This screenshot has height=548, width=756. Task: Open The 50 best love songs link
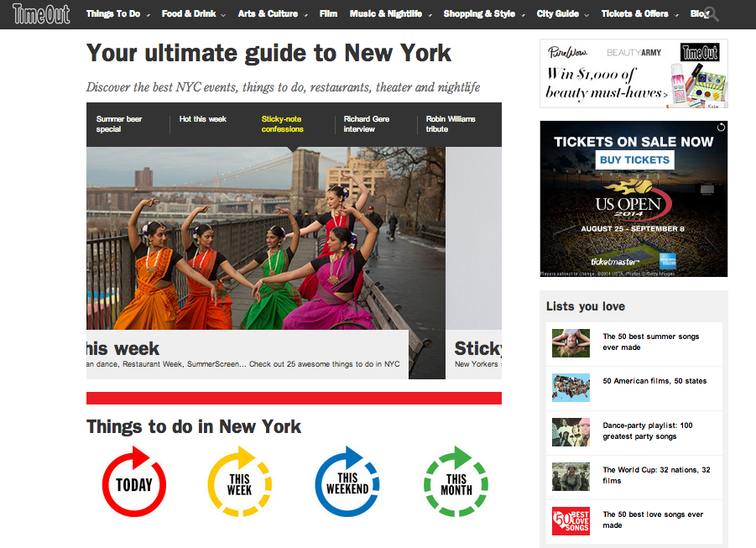point(653,519)
